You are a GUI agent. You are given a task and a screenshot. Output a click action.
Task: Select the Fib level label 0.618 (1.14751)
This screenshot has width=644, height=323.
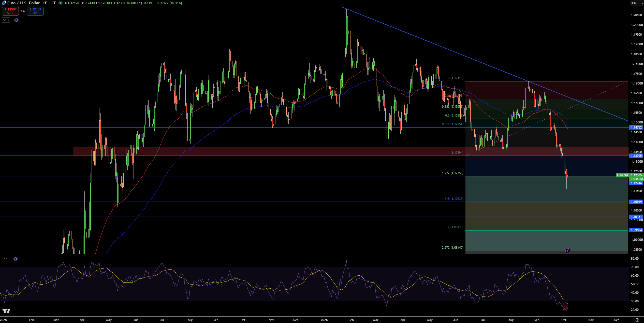452,124
